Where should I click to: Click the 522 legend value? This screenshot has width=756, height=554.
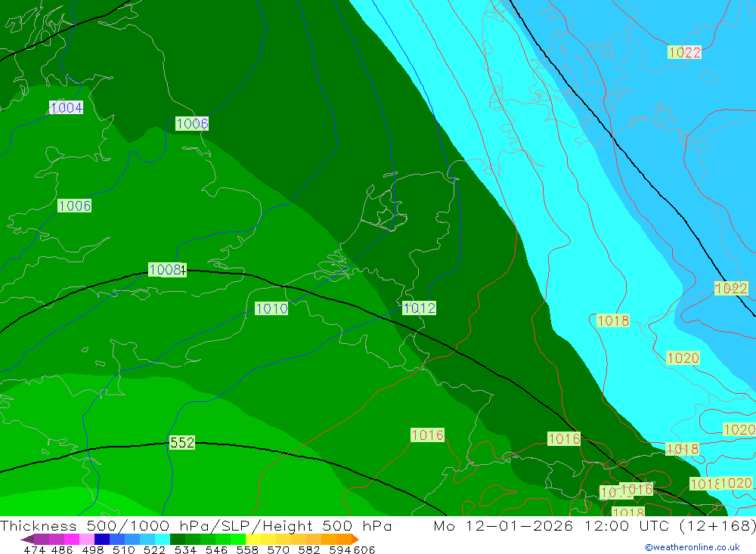point(155,550)
